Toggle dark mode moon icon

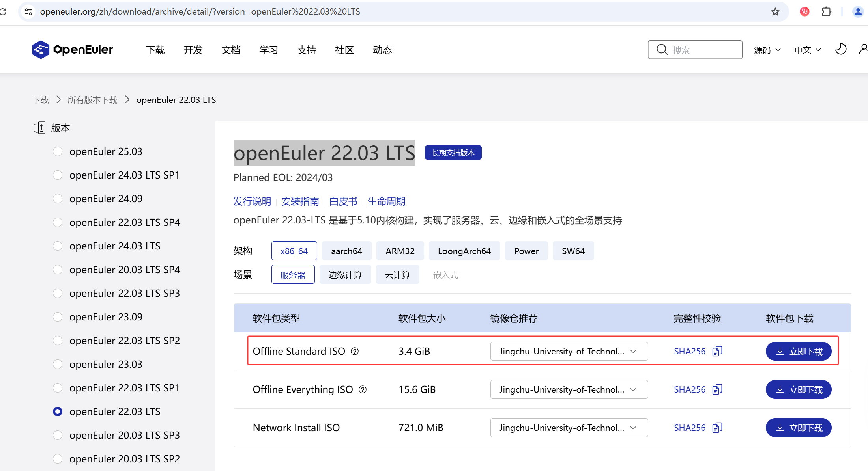pyautogui.click(x=841, y=49)
